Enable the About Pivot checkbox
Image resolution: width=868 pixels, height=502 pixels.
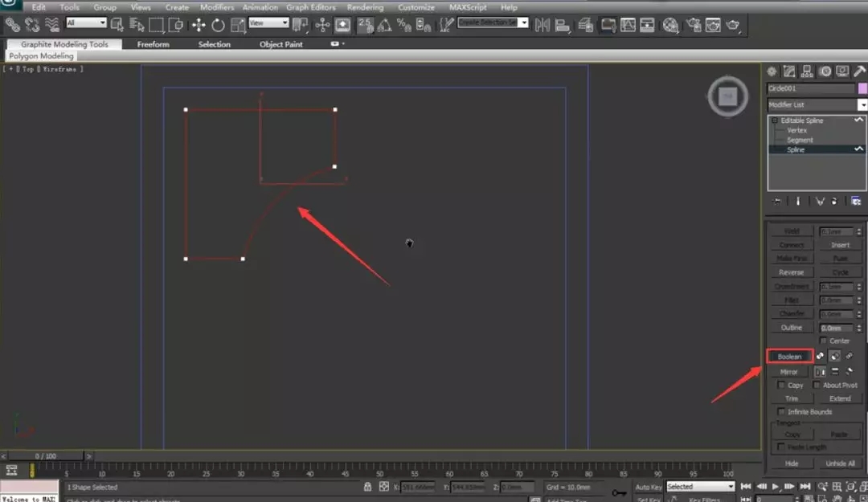tap(816, 385)
